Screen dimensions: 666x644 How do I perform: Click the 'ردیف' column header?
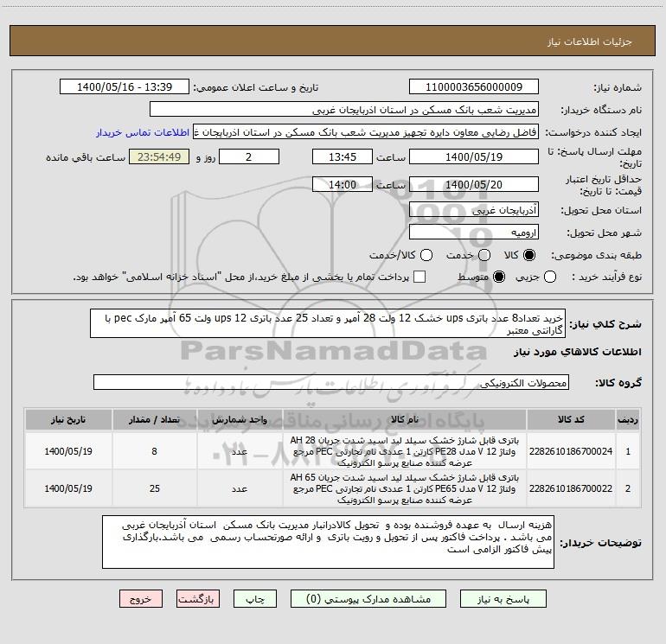(628, 419)
